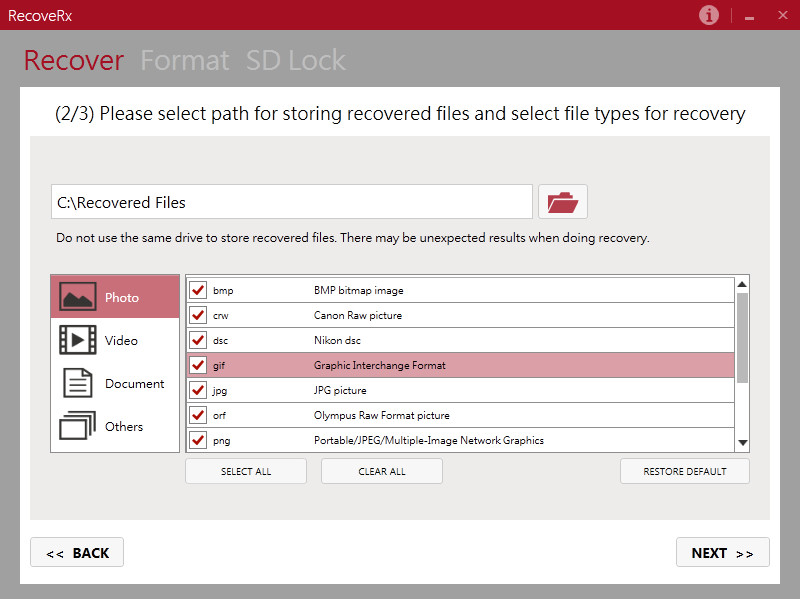Open the info icon in title bar

pos(709,15)
